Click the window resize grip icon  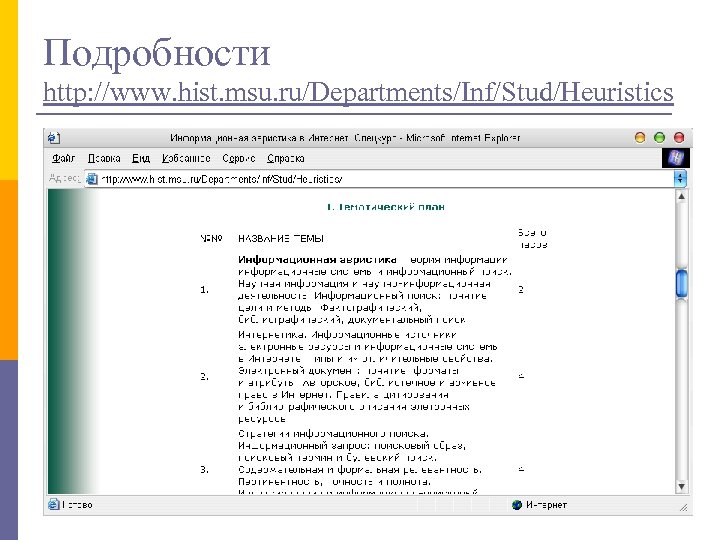684,507
